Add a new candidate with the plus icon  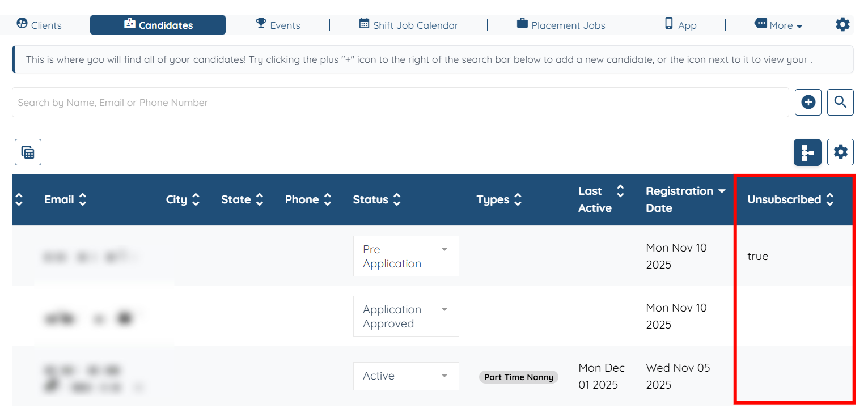coord(808,102)
